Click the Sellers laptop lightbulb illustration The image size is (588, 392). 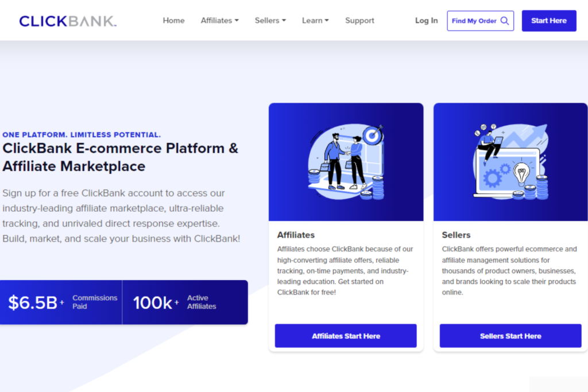pos(510,162)
